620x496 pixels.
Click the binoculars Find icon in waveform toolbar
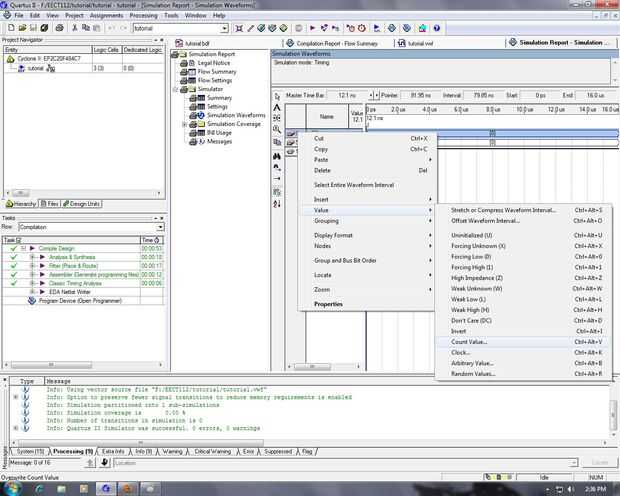[277, 156]
